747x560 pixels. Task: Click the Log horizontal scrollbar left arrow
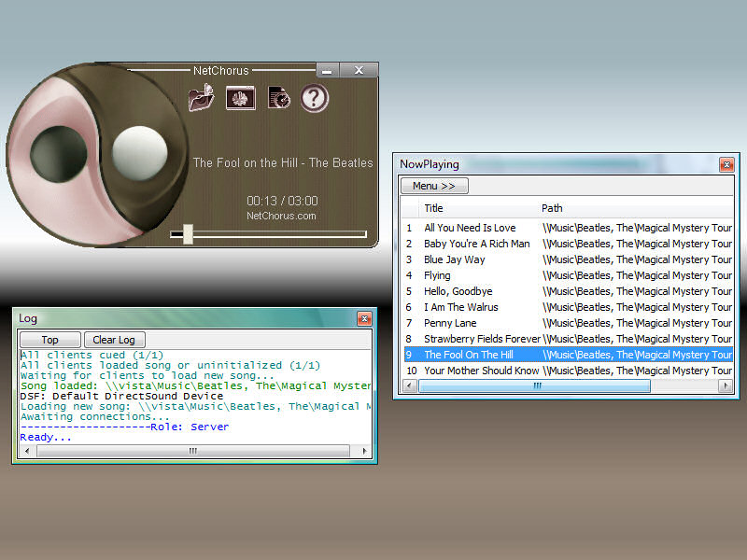click(x=27, y=451)
